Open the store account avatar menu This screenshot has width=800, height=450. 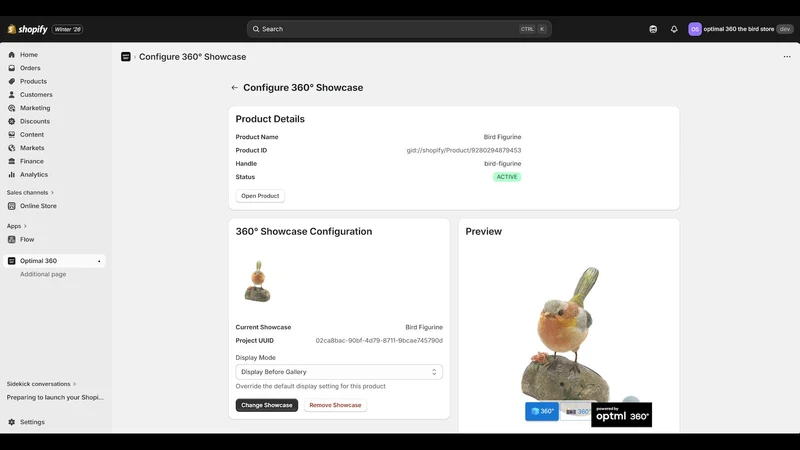[x=694, y=29]
